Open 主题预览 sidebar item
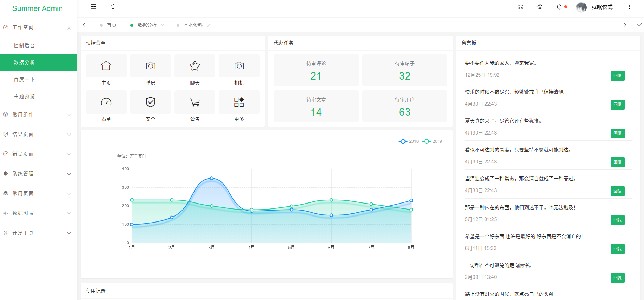This screenshot has height=300, width=644. 38,96
